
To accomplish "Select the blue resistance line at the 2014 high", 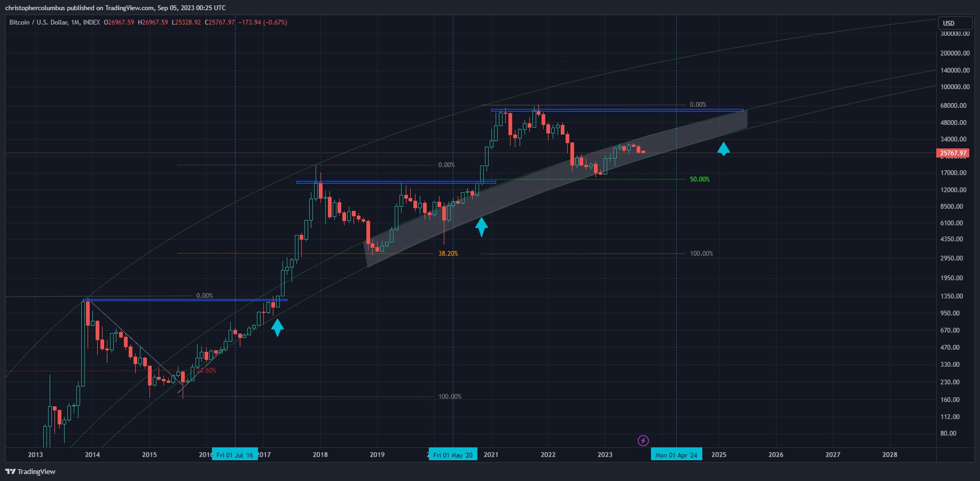I will [184, 300].
